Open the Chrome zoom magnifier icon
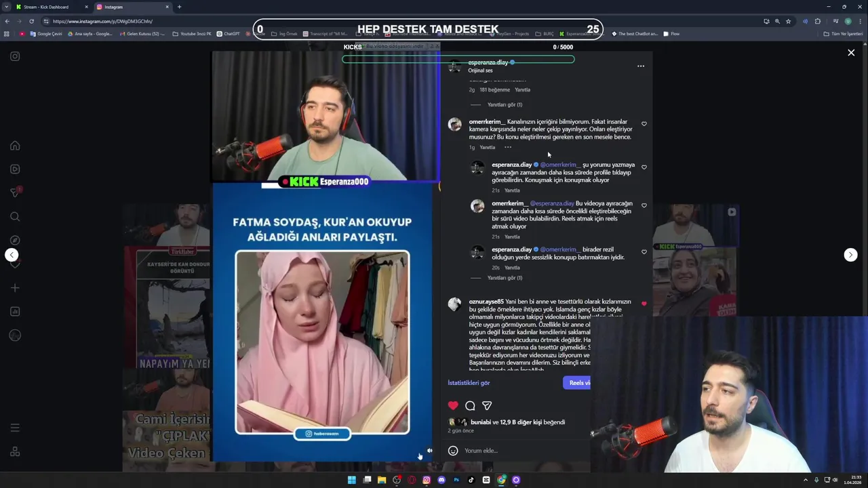The image size is (868, 488). coord(777,21)
